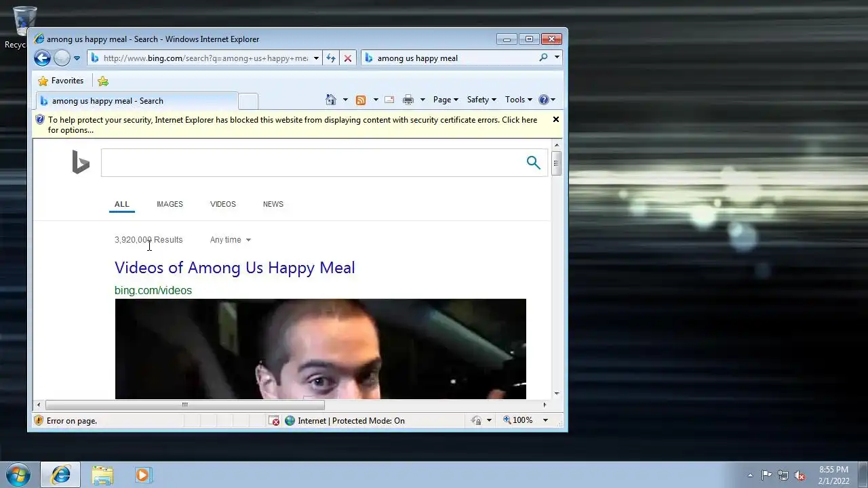The width and height of the screenshot is (868, 488).
Task: Click the address bar URL field
Action: pos(205,58)
